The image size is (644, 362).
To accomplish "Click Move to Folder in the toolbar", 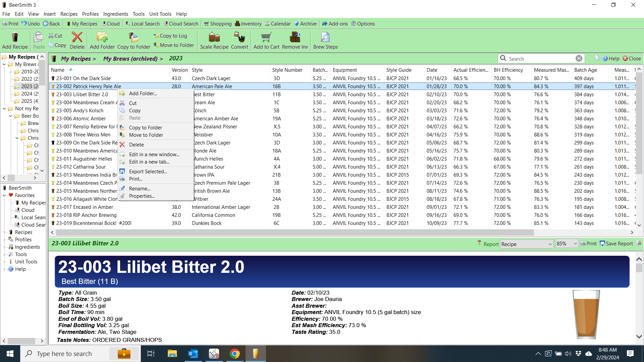I will [x=174, y=45].
